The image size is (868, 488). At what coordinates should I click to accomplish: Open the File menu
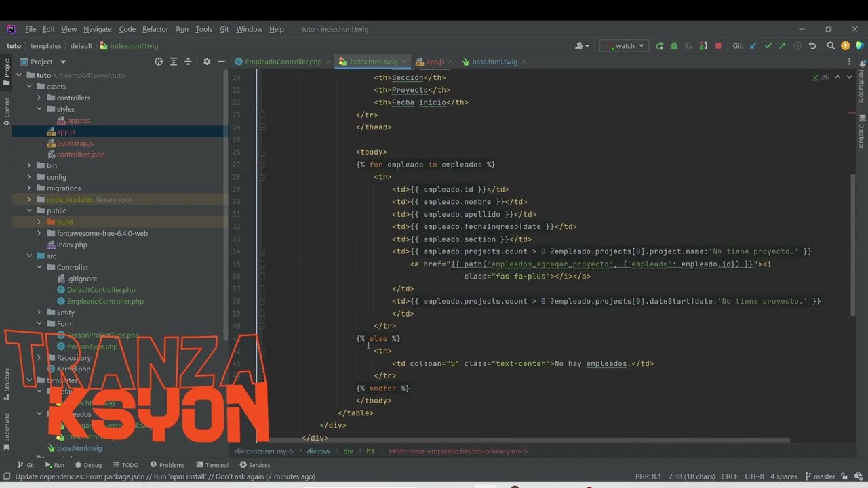pyautogui.click(x=31, y=29)
